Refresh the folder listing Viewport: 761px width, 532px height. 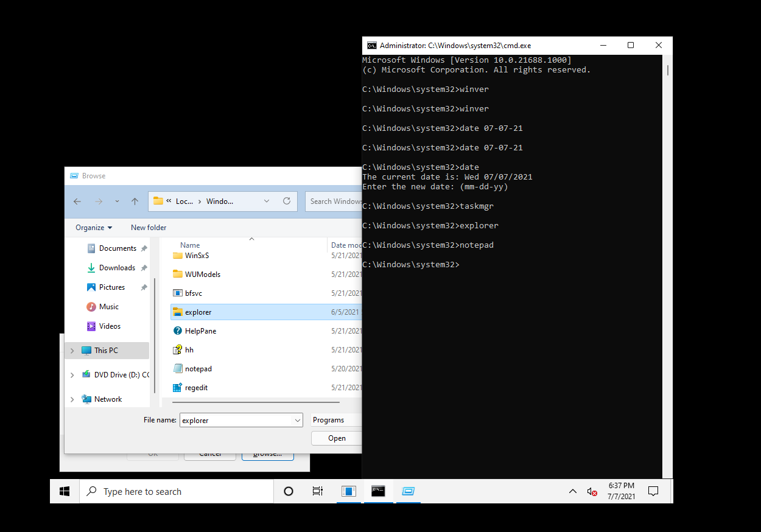pyautogui.click(x=287, y=201)
